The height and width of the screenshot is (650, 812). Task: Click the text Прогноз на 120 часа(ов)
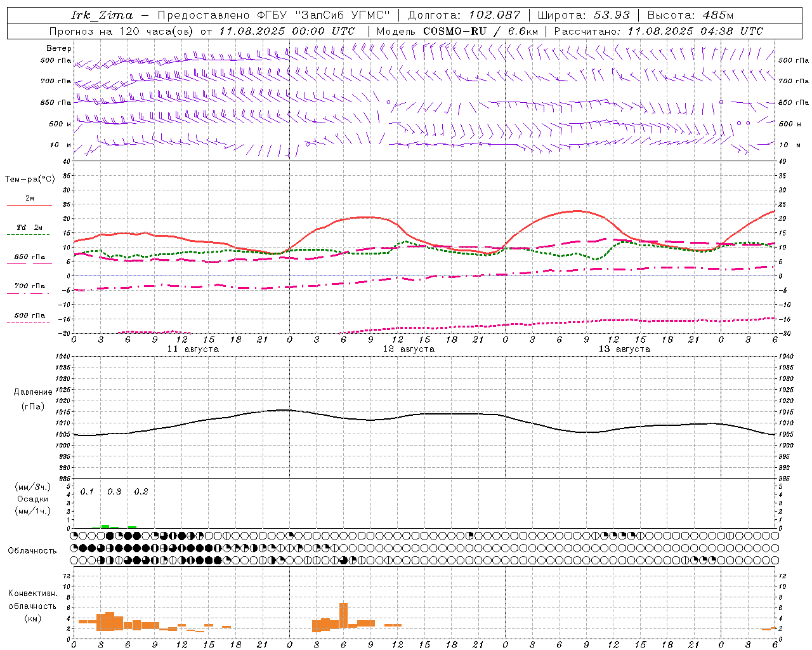pos(122,31)
